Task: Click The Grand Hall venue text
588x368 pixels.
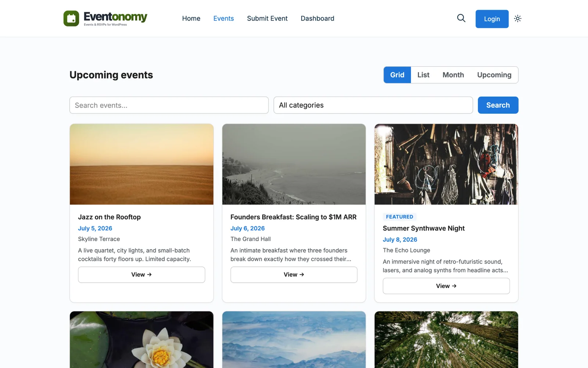Action: click(251, 239)
